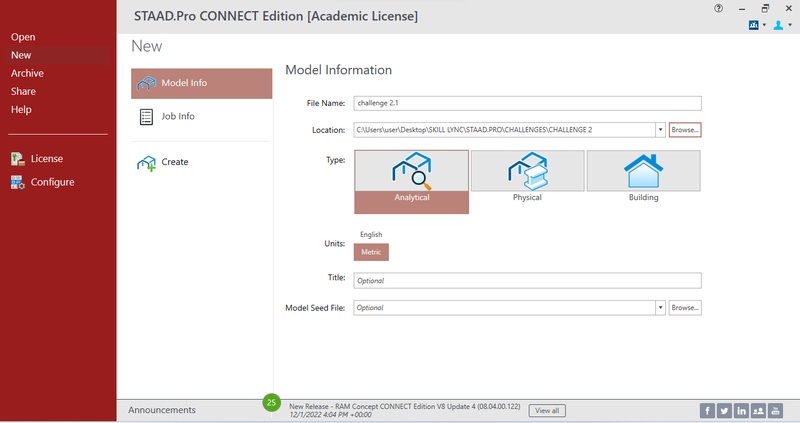Image resolution: width=800 pixels, height=423 pixels.
Task: Select the Analytical model type icon
Action: click(411, 171)
